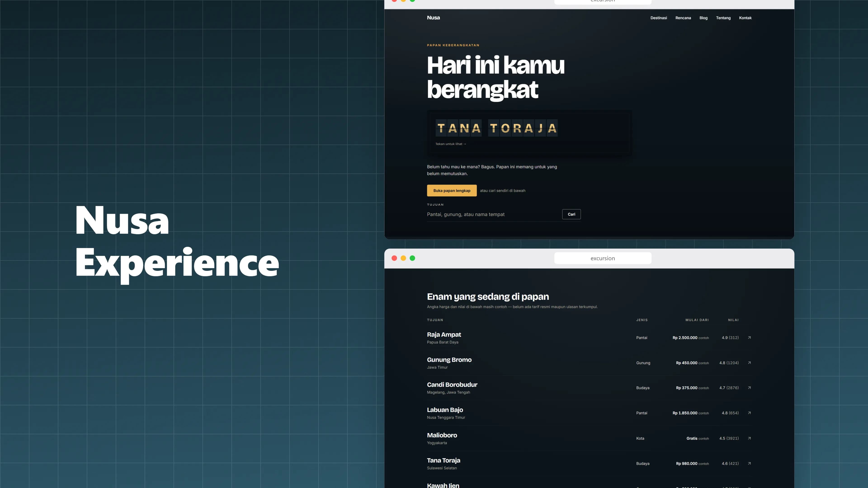Open the arrow icon in Malioboro row
This screenshot has width=868, height=488.
click(749, 438)
